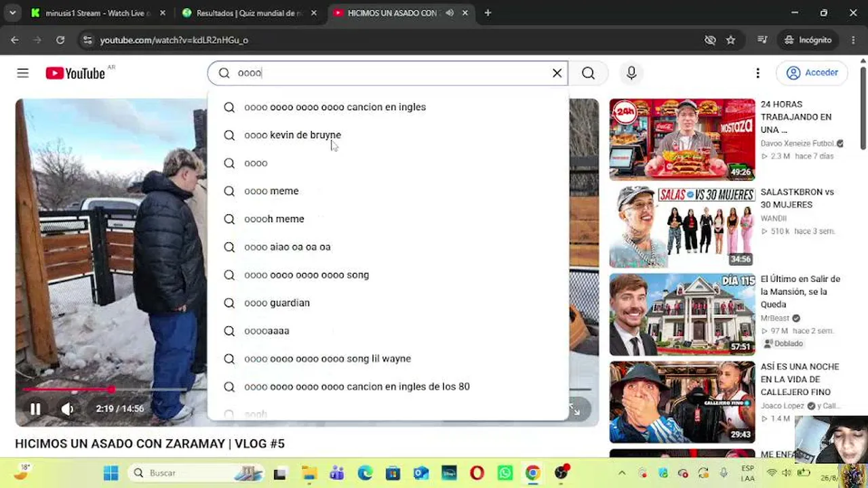Visit Davoo Xeneize Futbol channel link

[x=797, y=144]
